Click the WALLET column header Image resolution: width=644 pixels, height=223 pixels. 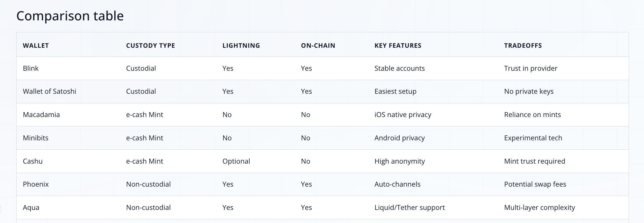pos(36,45)
